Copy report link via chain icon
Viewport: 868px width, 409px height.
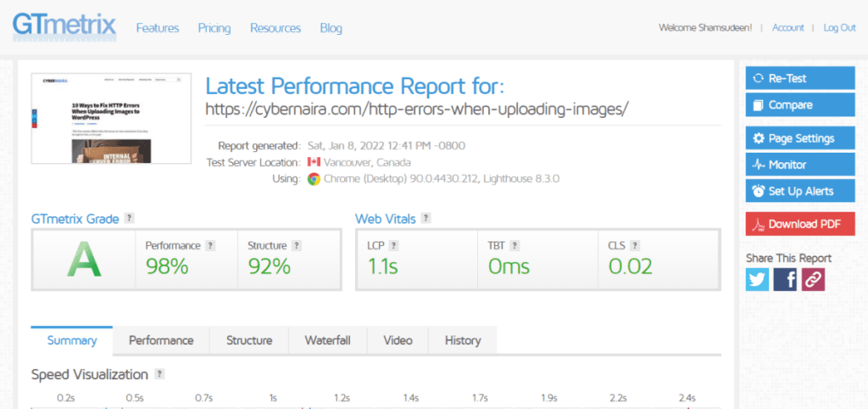[x=813, y=280]
